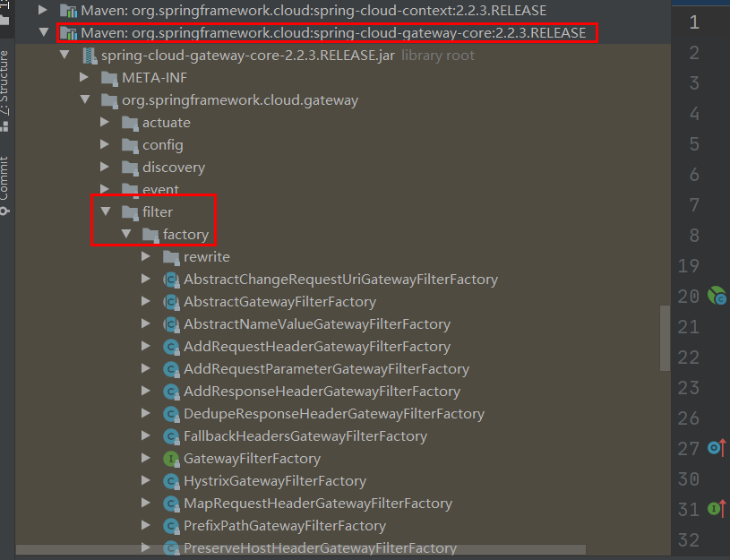730x560 pixels.
Task: Select AbstractChangeRequestUriGatewayFilterFactory in the tree
Action: click(x=340, y=279)
